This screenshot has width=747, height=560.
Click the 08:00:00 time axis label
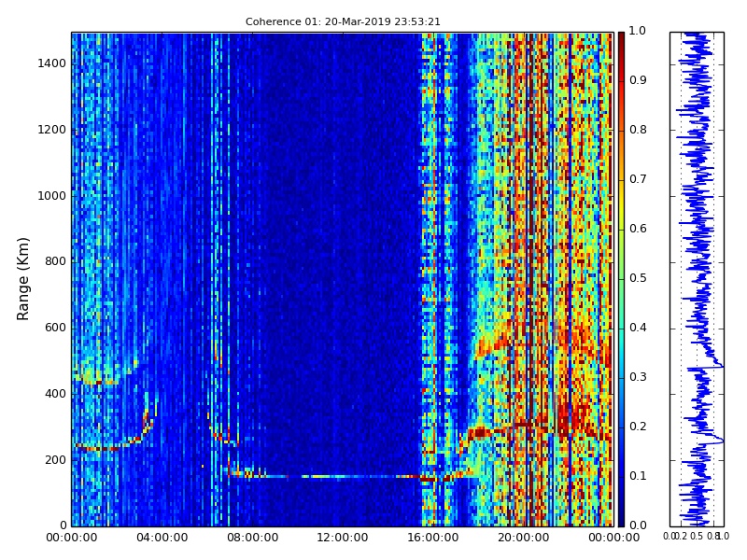click(252, 538)
